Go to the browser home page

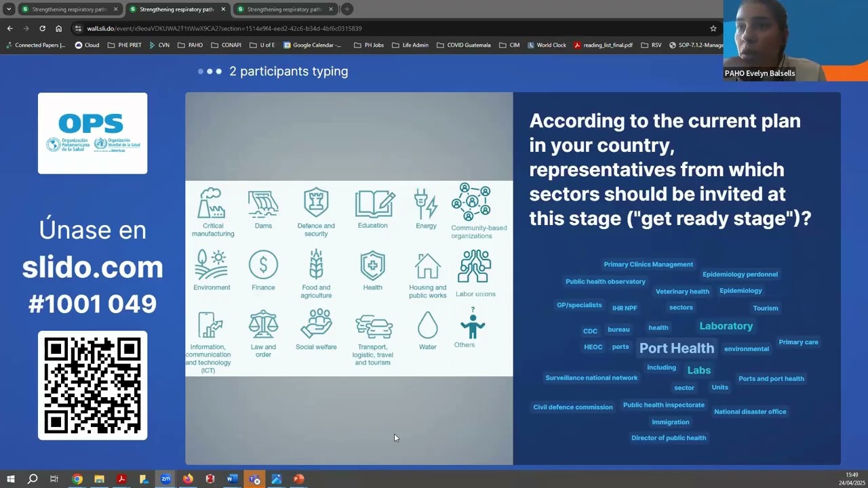(x=58, y=28)
